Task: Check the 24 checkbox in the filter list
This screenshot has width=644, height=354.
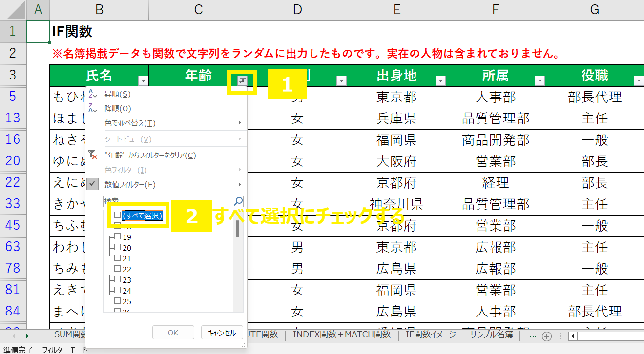Action: point(117,291)
